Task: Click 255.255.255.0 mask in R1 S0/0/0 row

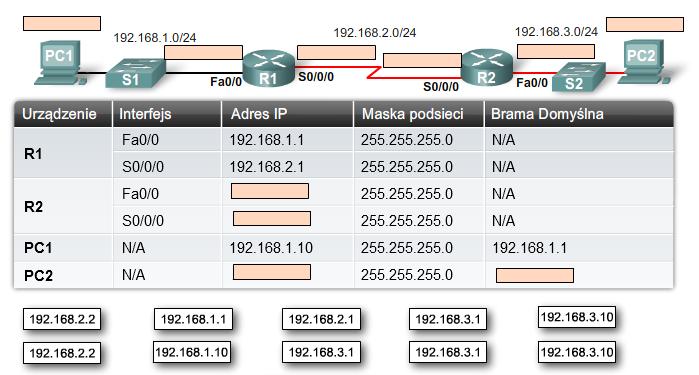Action: coord(407,167)
